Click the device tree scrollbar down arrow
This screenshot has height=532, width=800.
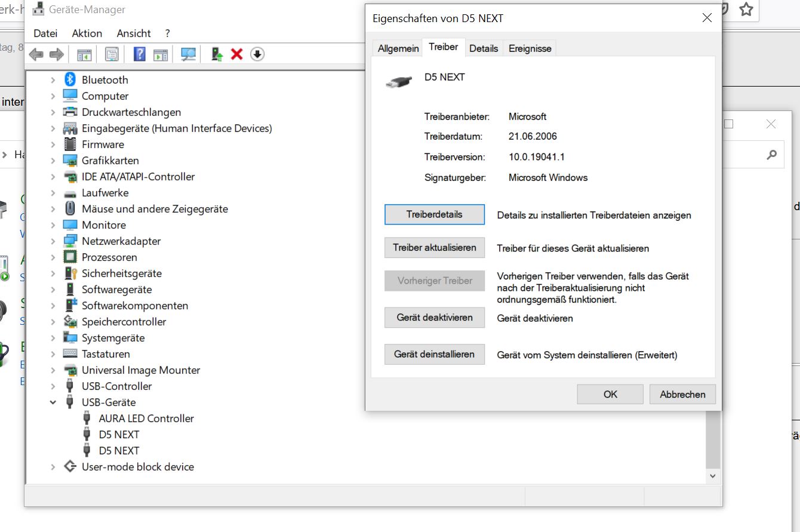click(712, 476)
